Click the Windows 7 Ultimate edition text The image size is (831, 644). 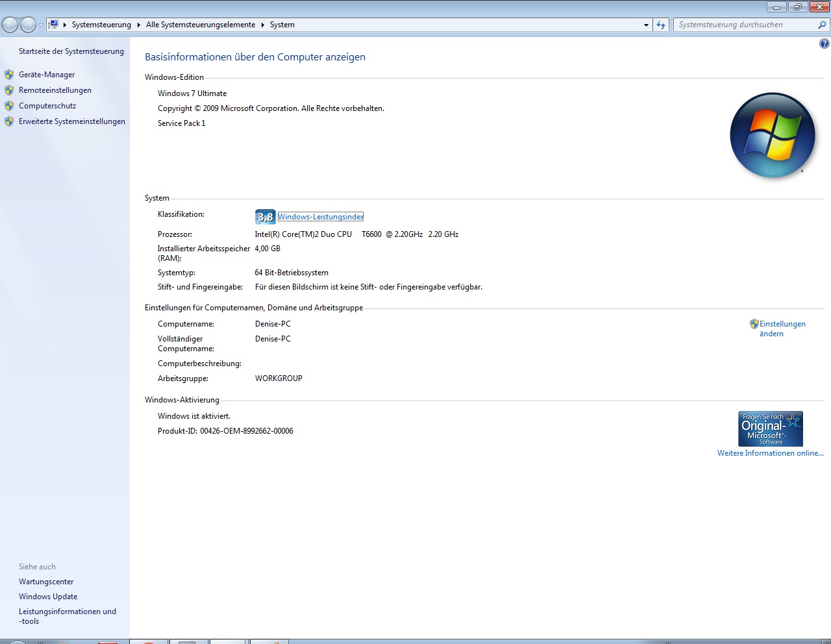[x=192, y=93]
